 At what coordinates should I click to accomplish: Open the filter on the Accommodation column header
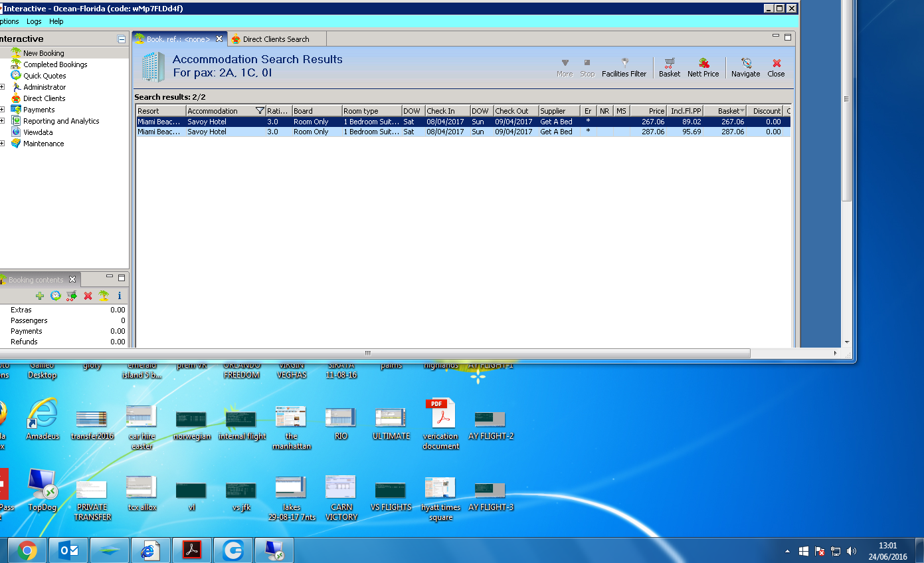pos(260,111)
